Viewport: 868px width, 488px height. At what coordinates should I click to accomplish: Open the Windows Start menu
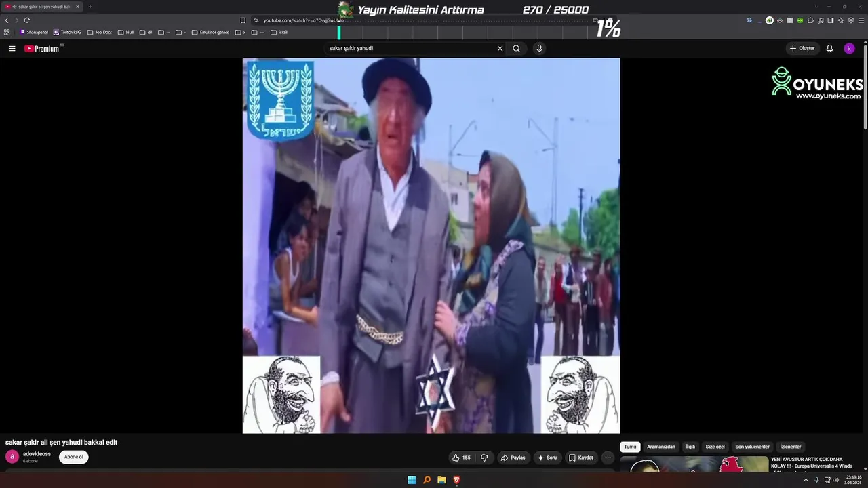412,480
